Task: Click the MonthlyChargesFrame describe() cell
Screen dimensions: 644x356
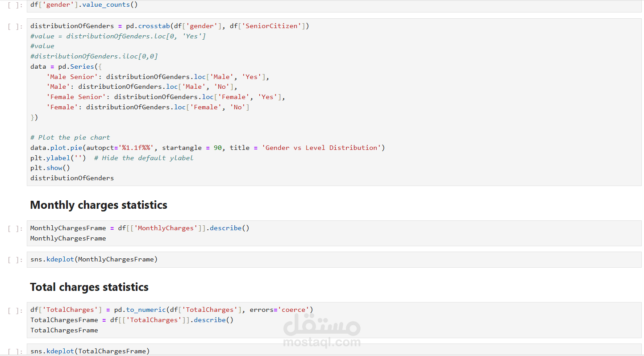Action: click(x=334, y=233)
